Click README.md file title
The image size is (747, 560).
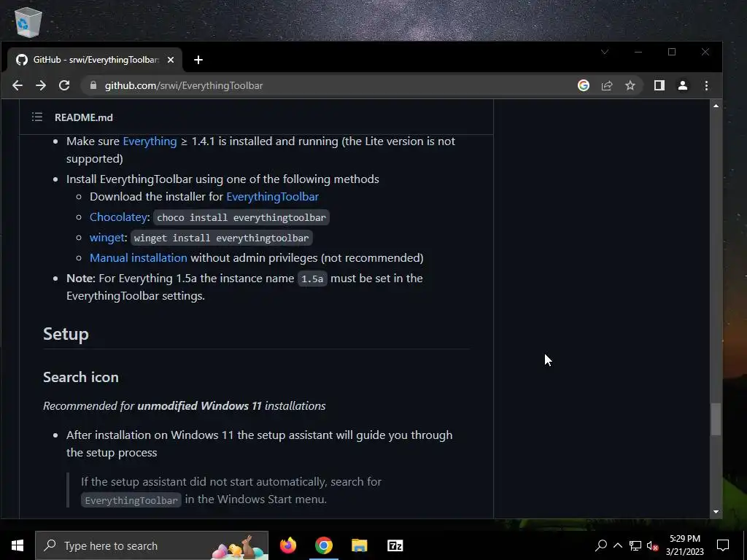tap(84, 117)
